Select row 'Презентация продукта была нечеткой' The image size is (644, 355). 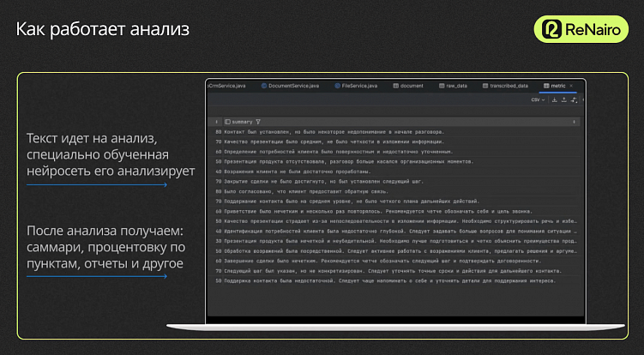tap(394, 241)
